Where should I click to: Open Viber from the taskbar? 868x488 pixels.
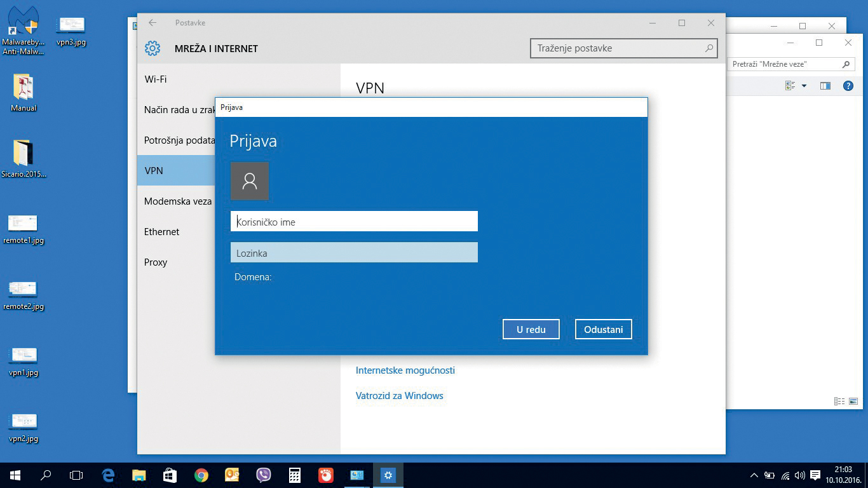263,475
